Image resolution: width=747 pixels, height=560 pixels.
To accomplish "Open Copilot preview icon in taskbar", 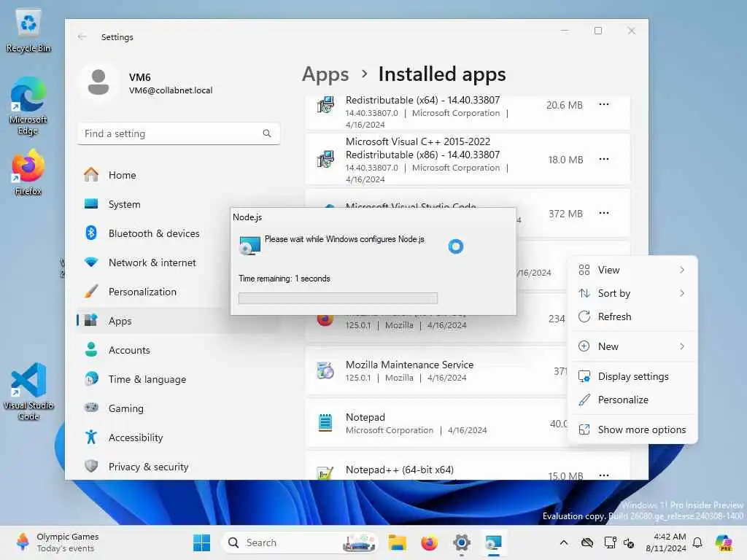I will click(x=724, y=542).
